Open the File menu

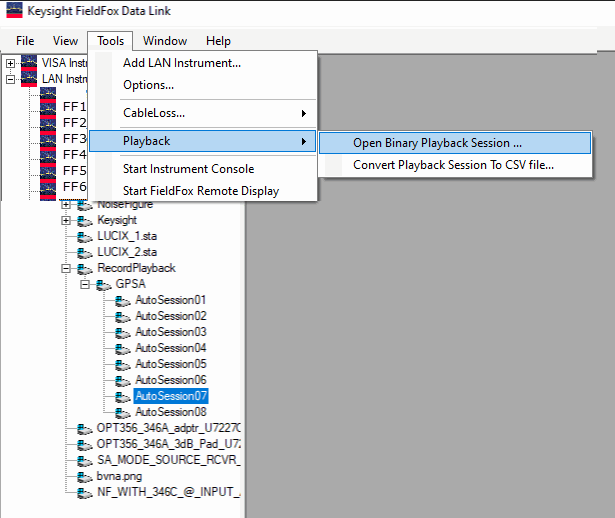(x=25, y=41)
